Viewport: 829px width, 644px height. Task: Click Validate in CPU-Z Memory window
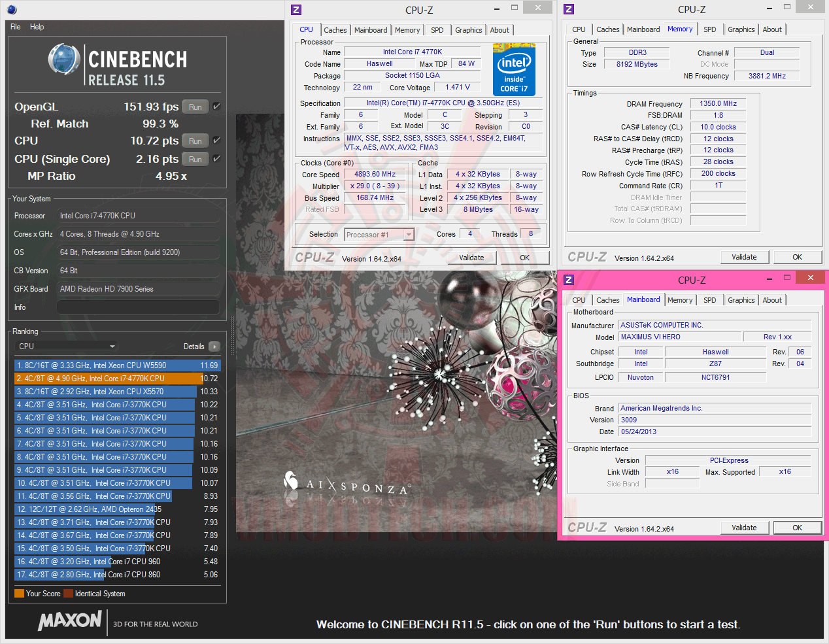(x=744, y=257)
